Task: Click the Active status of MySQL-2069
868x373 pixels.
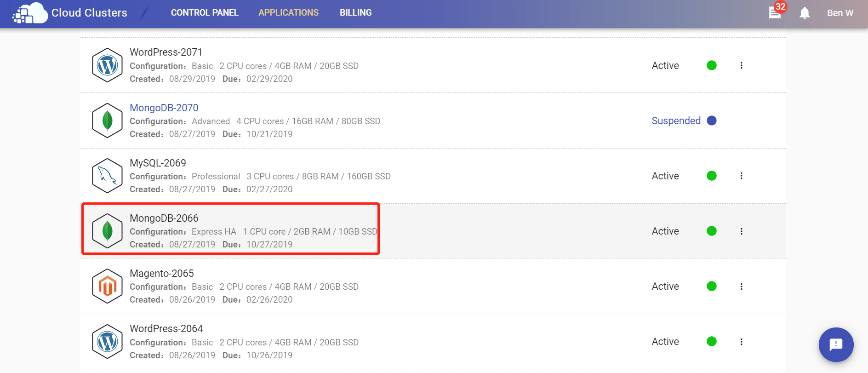Action: click(665, 176)
